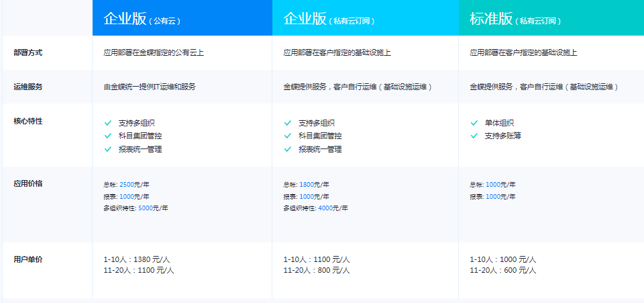Click the checkmark next to 支持多账簿
Screen dimensions: 644x303
pyautogui.click(x=474, y=136)
